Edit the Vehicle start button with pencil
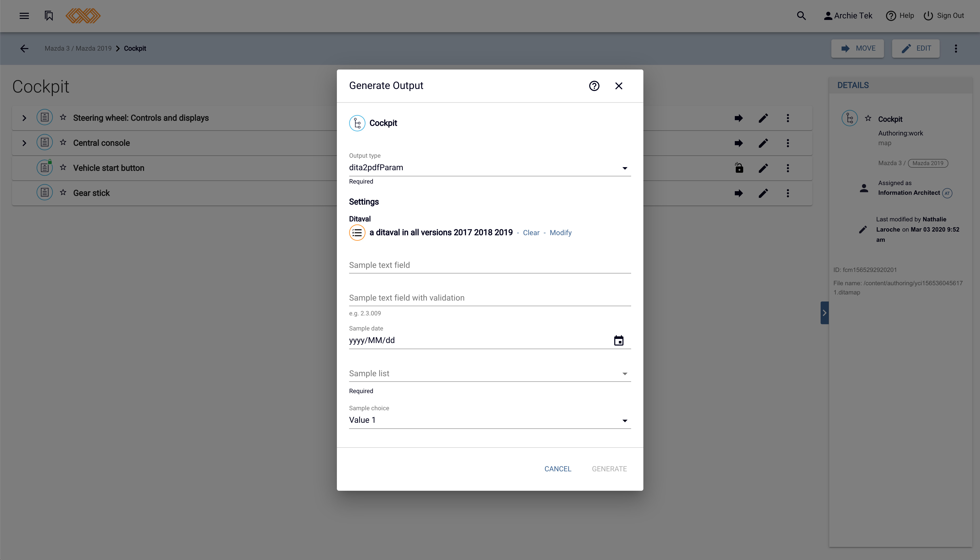 pos(763,168)
